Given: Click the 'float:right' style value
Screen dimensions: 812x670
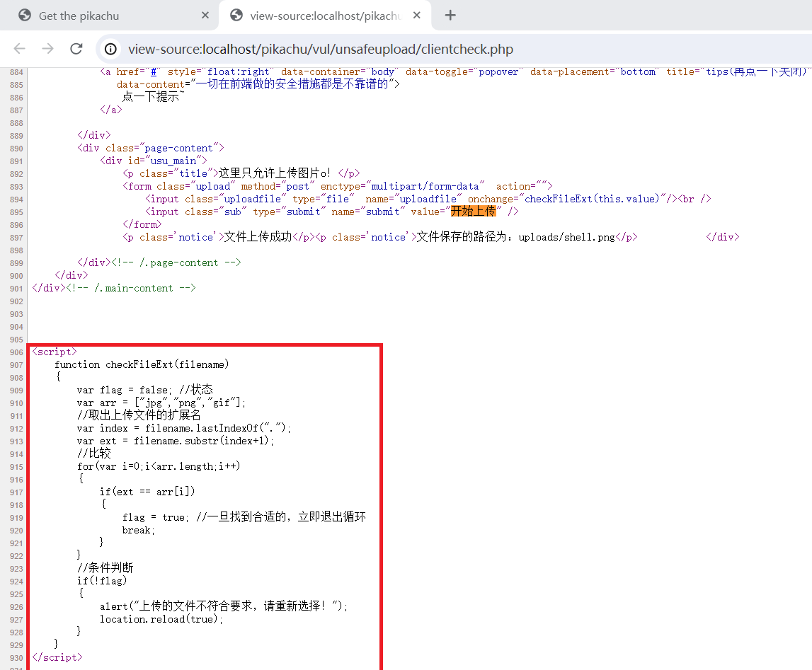Looking at the screenshot, I should [238, 72].
